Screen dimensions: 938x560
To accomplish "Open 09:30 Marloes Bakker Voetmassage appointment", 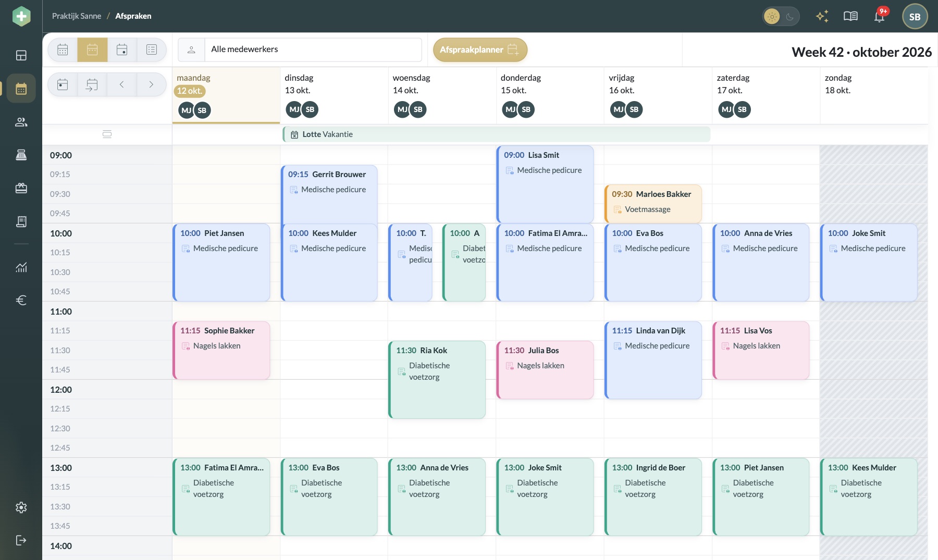I will 653,204.
